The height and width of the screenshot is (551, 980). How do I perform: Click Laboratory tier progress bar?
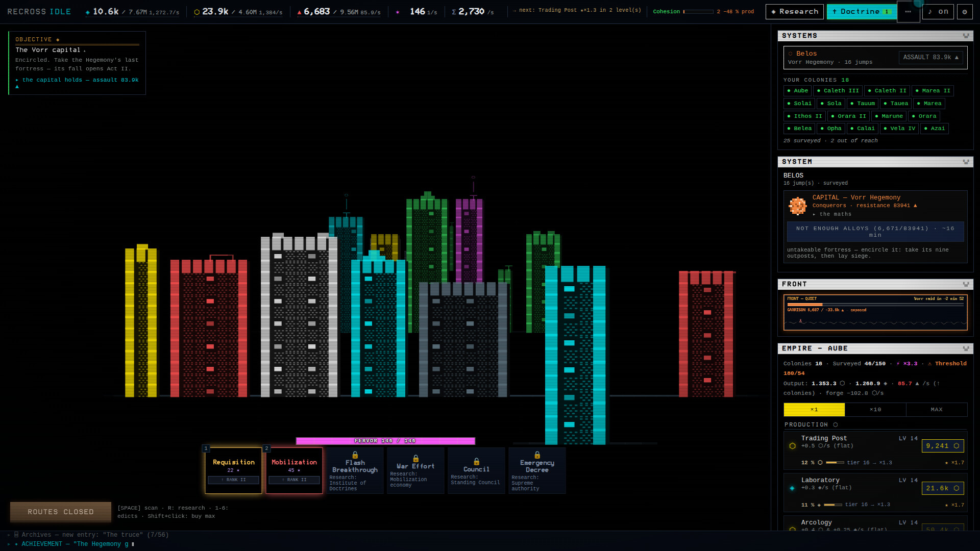(x=832, y=505)
